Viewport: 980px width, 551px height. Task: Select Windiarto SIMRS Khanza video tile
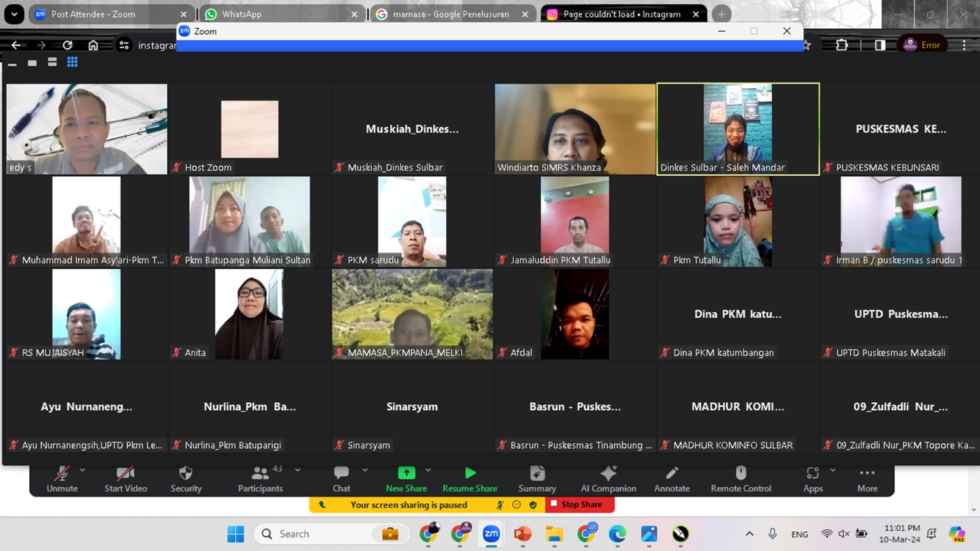[x=575, y=129]
